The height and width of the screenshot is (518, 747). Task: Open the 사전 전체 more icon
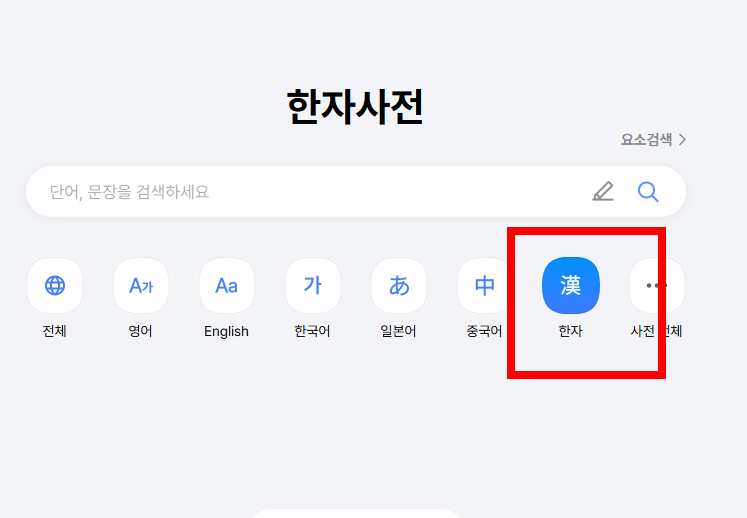656,285
